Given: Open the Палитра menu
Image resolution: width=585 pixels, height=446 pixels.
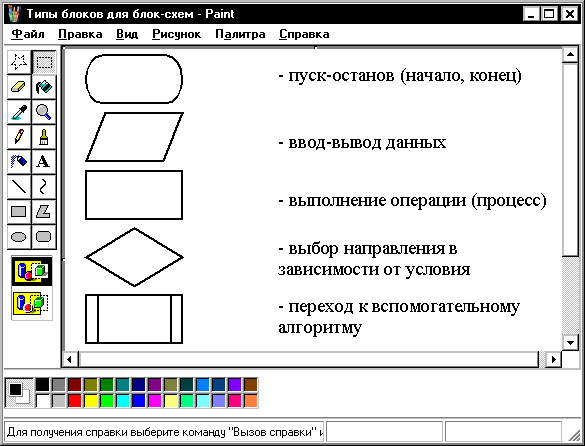Looking at the screenshot, I should click(x=240, y=34).
